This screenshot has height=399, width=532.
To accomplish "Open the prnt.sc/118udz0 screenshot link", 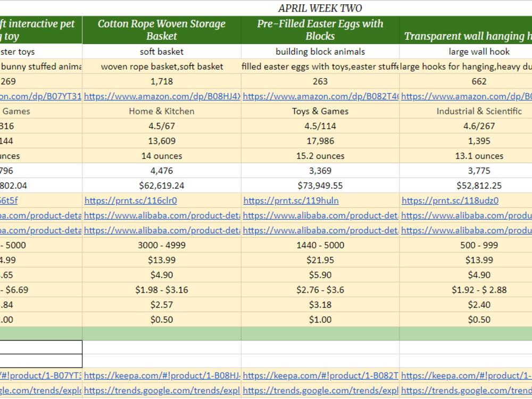I will [450, 201].
